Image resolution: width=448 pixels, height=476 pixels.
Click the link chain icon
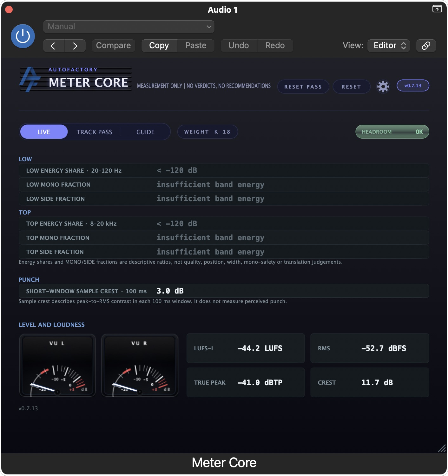pos(426,46)
